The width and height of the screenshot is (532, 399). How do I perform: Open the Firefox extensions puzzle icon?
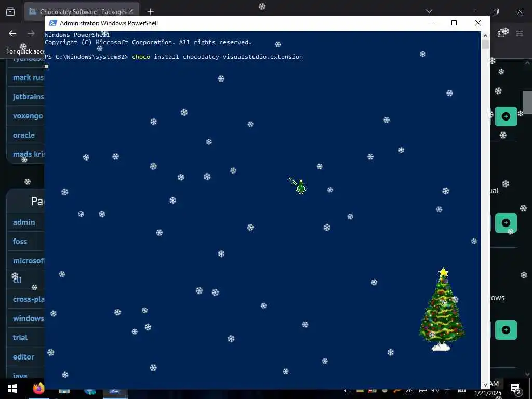click(501, 33)
